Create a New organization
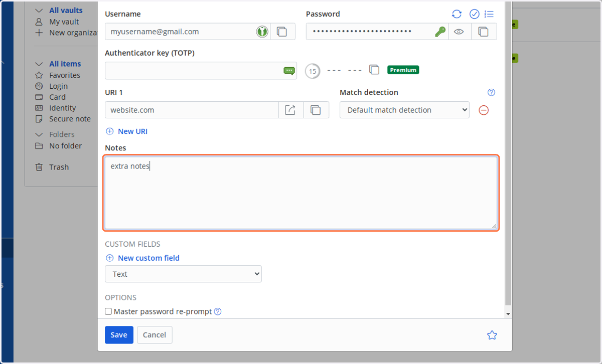The width and height of the screenshot is (602, 364). point(66,33)
